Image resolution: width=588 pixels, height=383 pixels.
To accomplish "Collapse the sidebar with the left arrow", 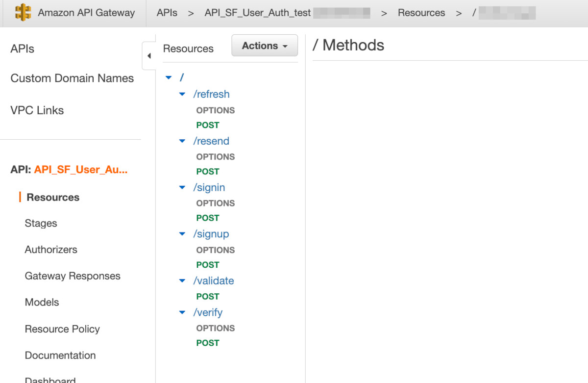I will pos(149,56).
